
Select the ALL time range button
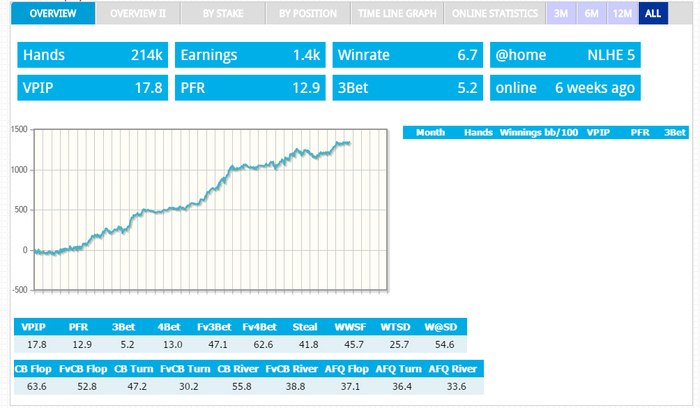(x=653, y=13)
